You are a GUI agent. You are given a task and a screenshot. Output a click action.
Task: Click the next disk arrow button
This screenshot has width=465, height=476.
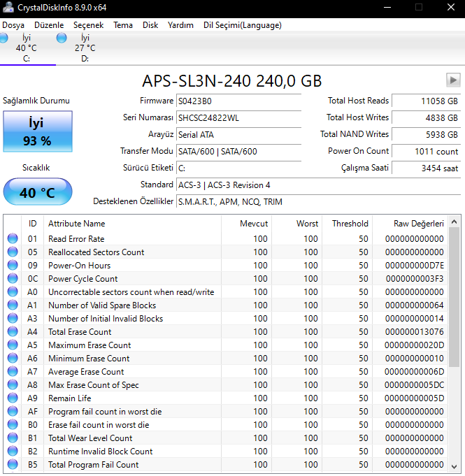click(452, 80)
